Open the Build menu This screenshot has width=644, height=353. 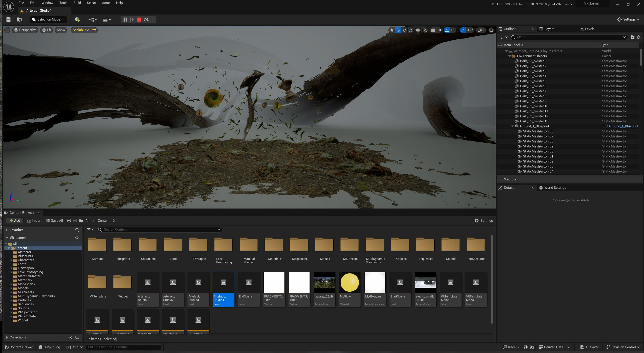tap(77, 3)
